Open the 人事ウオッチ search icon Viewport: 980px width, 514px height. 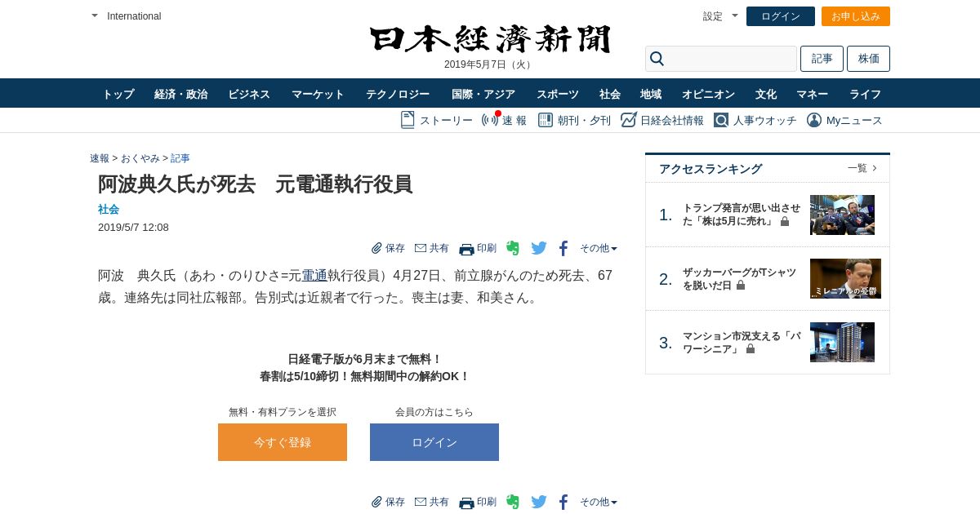pos(721,120)
